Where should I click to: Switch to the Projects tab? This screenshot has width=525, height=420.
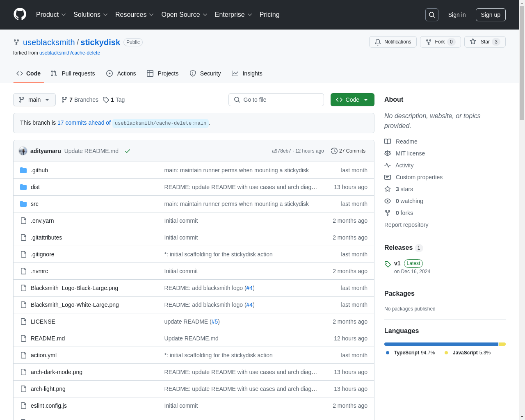pos(162,73)
